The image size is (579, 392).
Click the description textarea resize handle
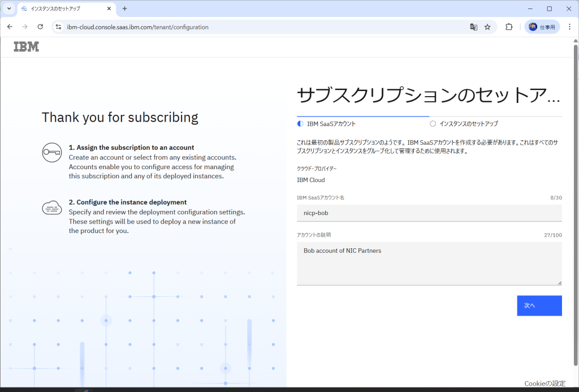[x=559, y=283]
